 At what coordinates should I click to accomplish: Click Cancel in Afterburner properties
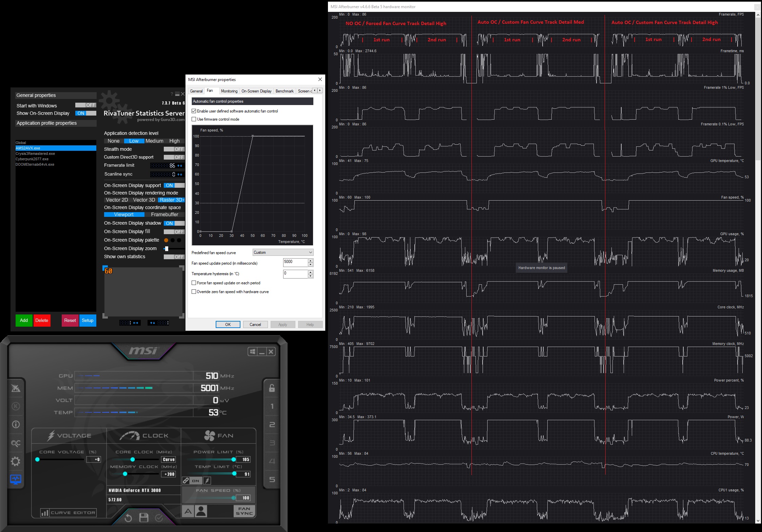(x=255, y=325)
